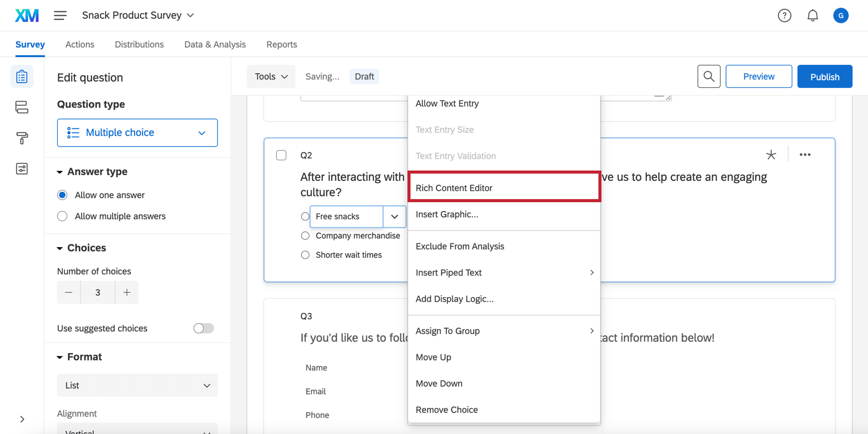Open the List format dropdown
The width and height of the screenshot is (868, 434).
137,385
